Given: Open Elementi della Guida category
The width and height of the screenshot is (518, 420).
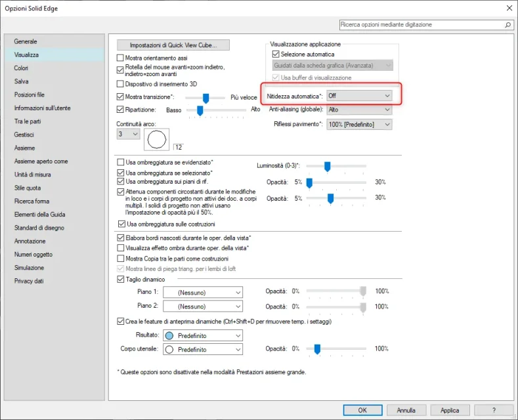Looking at the screenshot, I should [54, 215].
